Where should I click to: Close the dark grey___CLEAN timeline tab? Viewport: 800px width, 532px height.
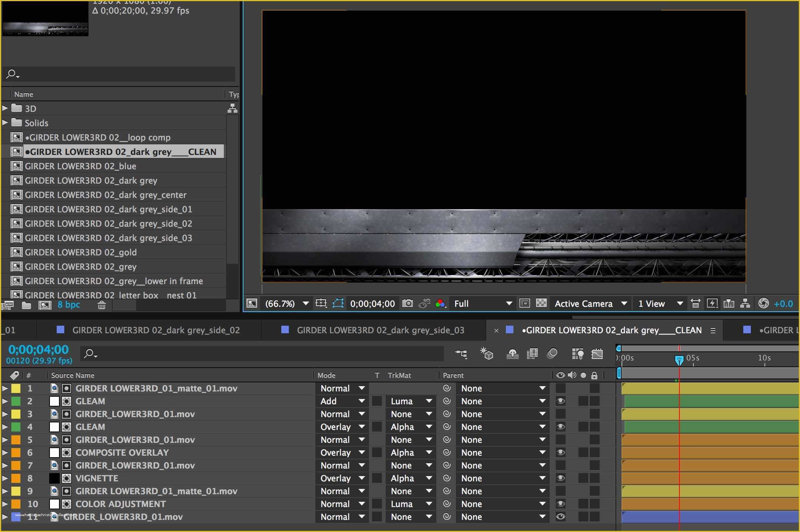[x=496, y=331]
